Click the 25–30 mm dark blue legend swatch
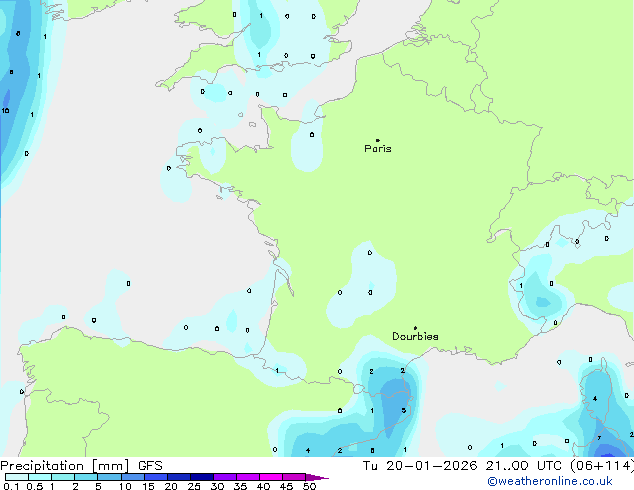 point(202,477)
